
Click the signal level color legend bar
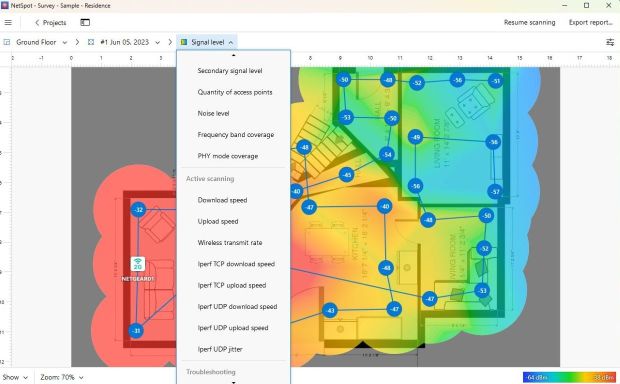point(569,377)
